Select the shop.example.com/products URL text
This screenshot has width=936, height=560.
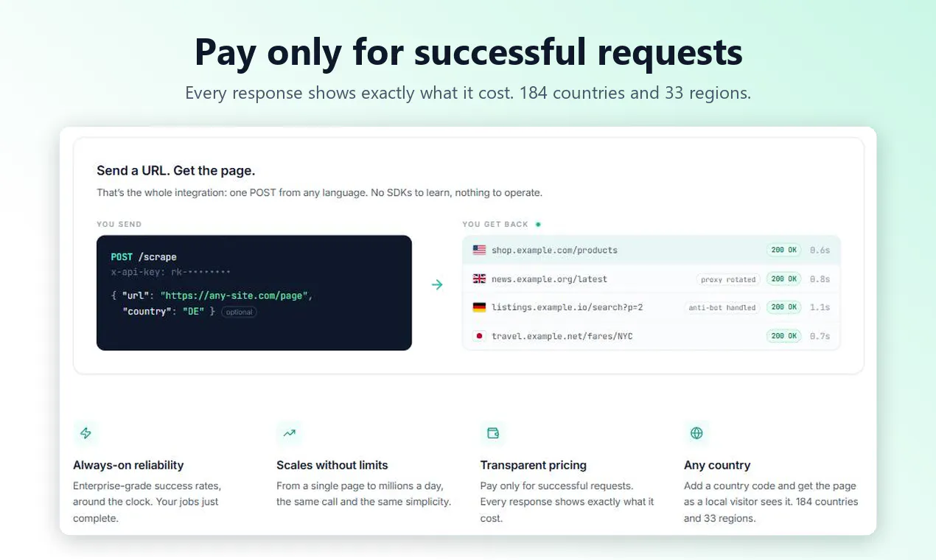pos(554,251)
